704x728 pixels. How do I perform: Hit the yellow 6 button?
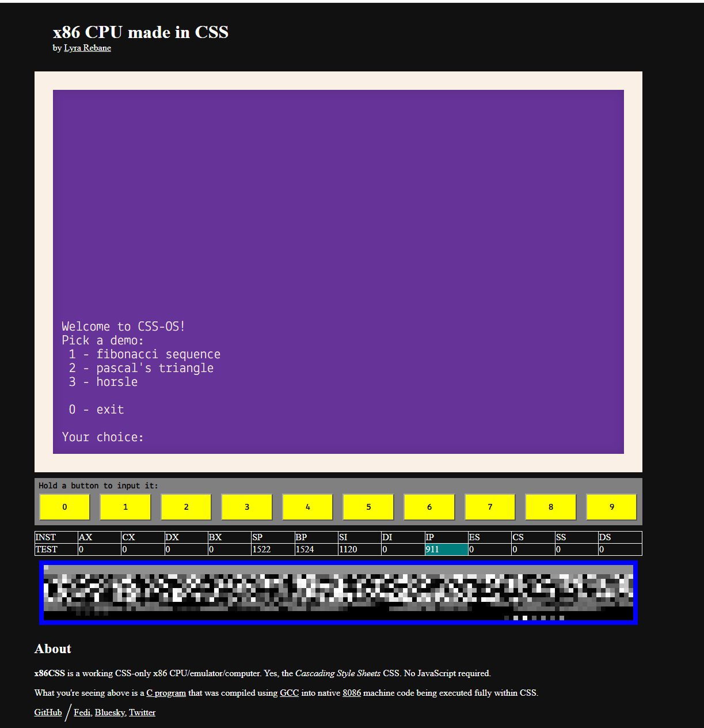[x=429, y=507]
